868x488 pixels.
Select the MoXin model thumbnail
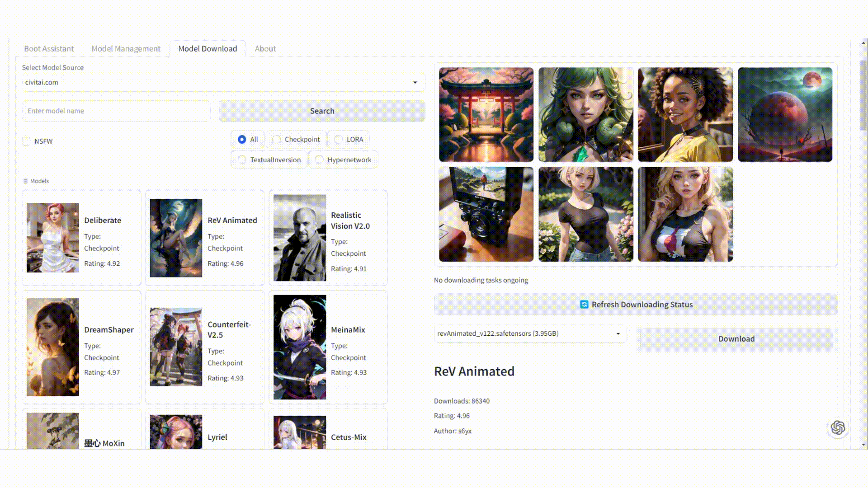tap(52, 431)
